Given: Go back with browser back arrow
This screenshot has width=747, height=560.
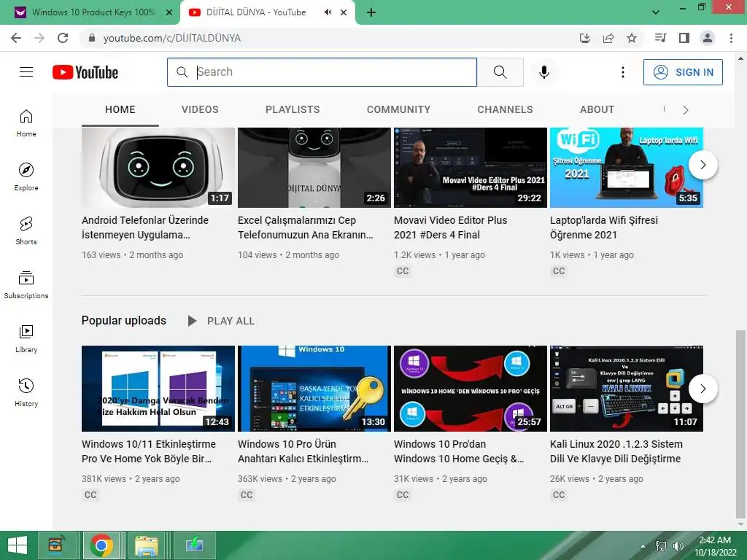Looking at the screenshot, I should 16,38.
